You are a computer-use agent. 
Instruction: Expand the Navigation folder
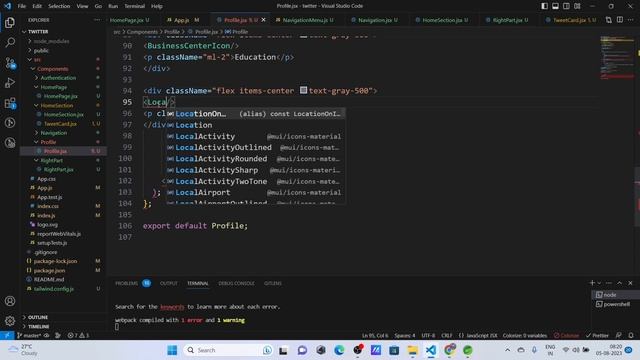click(x=53, y=133)
